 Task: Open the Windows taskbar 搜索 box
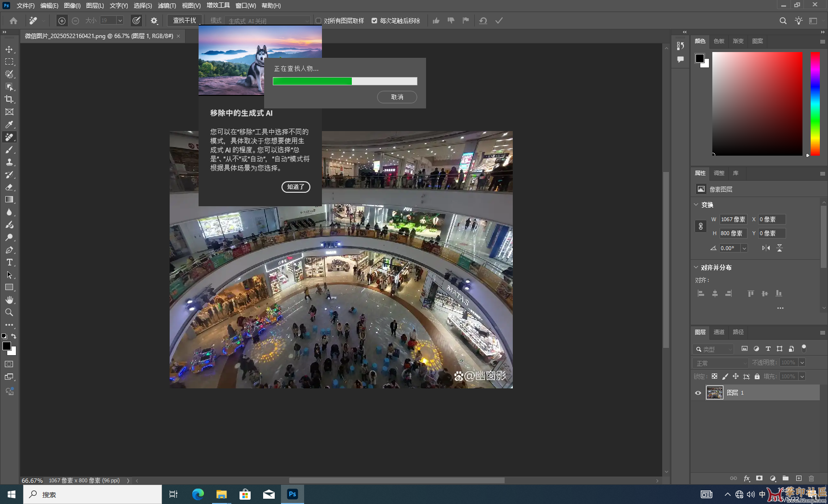tap(93, 494)
